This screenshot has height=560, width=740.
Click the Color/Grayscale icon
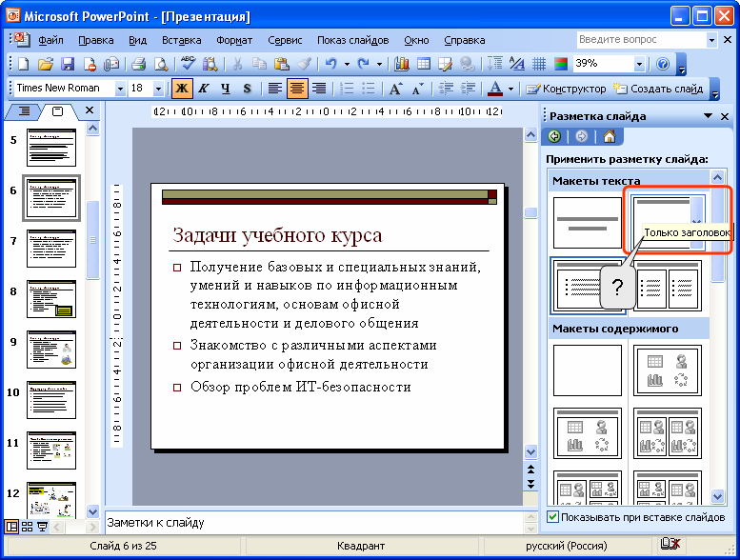point(561,64)
